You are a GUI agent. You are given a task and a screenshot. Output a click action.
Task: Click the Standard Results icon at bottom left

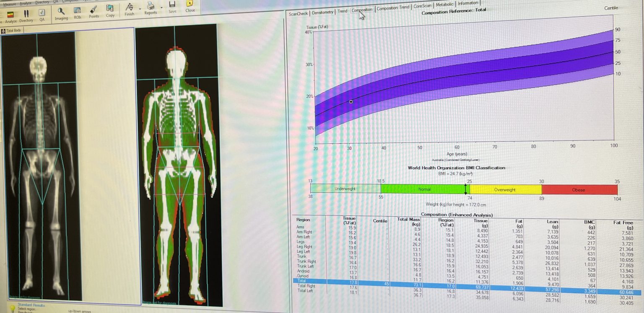tap(13, 308)
